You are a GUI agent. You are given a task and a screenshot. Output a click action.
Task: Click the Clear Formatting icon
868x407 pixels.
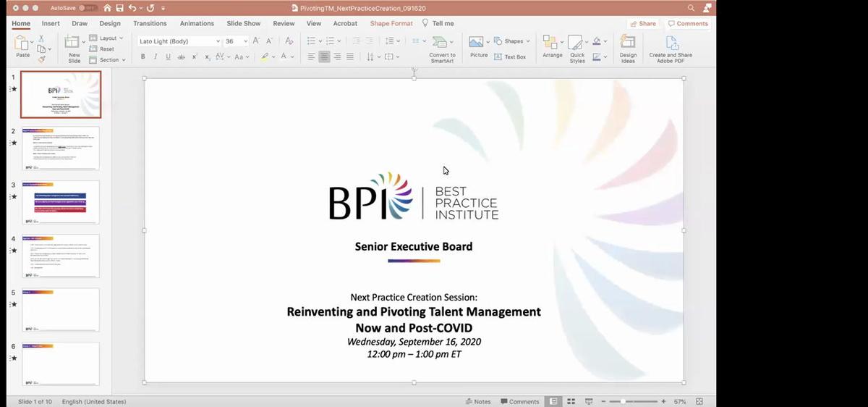tap(289, 41)
